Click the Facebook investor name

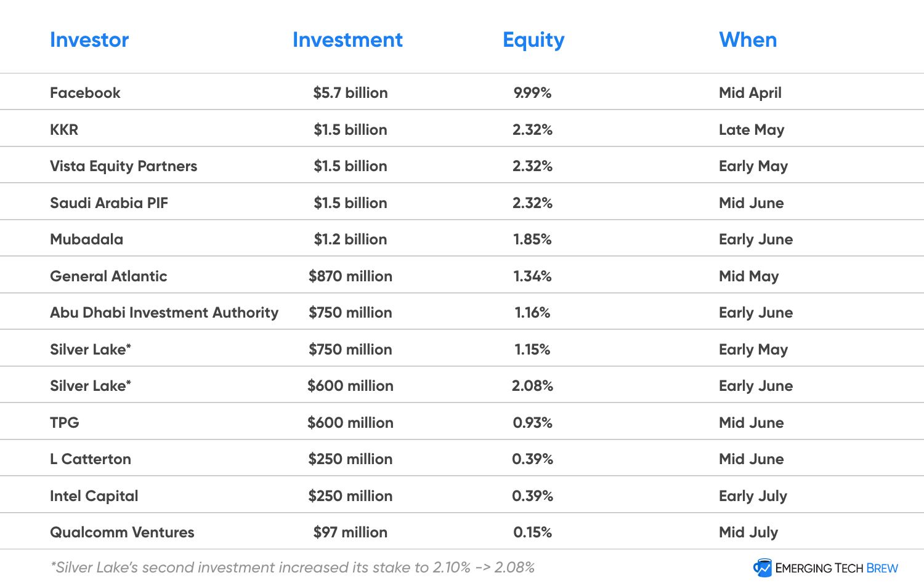(x=85, y=93)
